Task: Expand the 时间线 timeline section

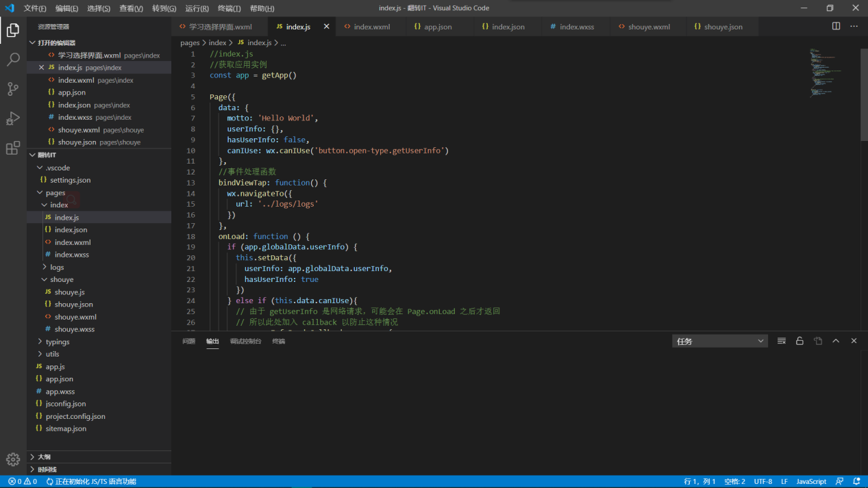Action: tap(99, 470)
